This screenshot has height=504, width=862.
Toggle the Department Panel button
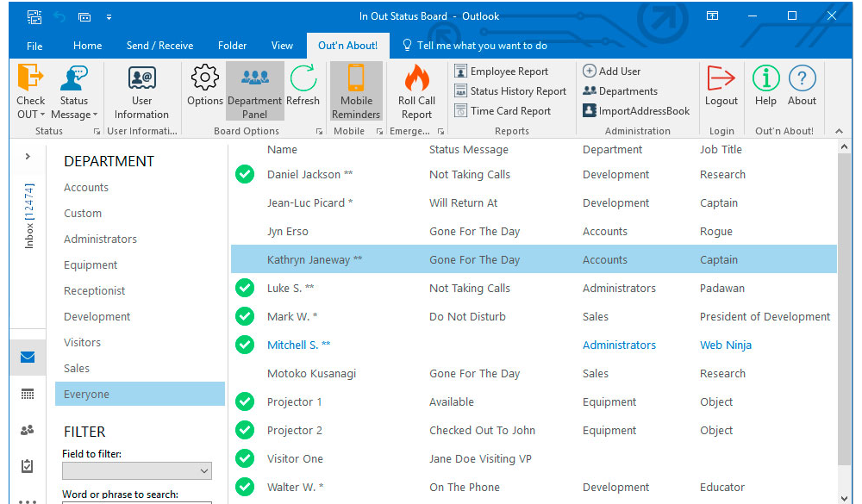(x=254, y=90)
